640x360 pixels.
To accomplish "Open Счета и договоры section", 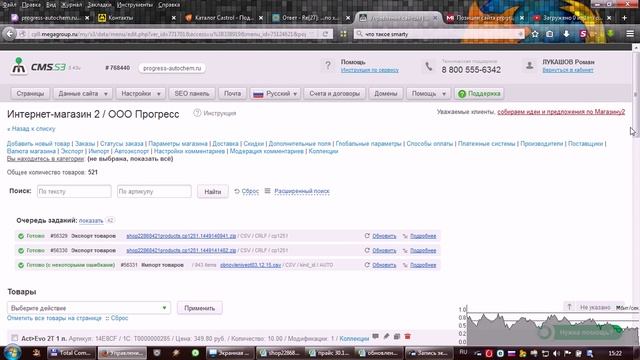I will click(335, 93).
